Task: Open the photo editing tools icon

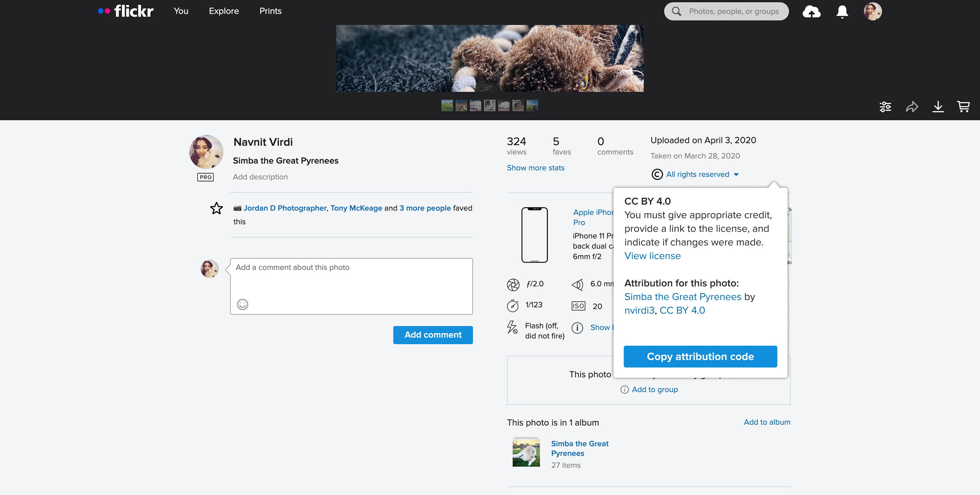Action: 886,107
